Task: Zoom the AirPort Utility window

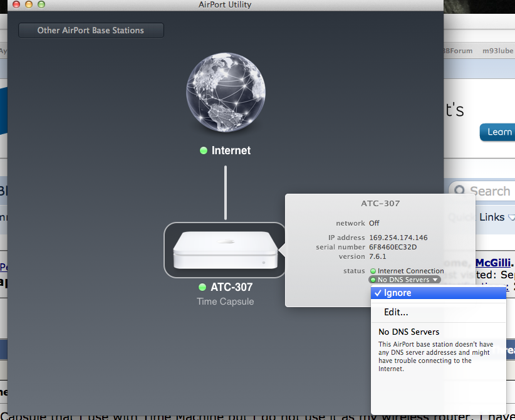Action: pos(41,4)
